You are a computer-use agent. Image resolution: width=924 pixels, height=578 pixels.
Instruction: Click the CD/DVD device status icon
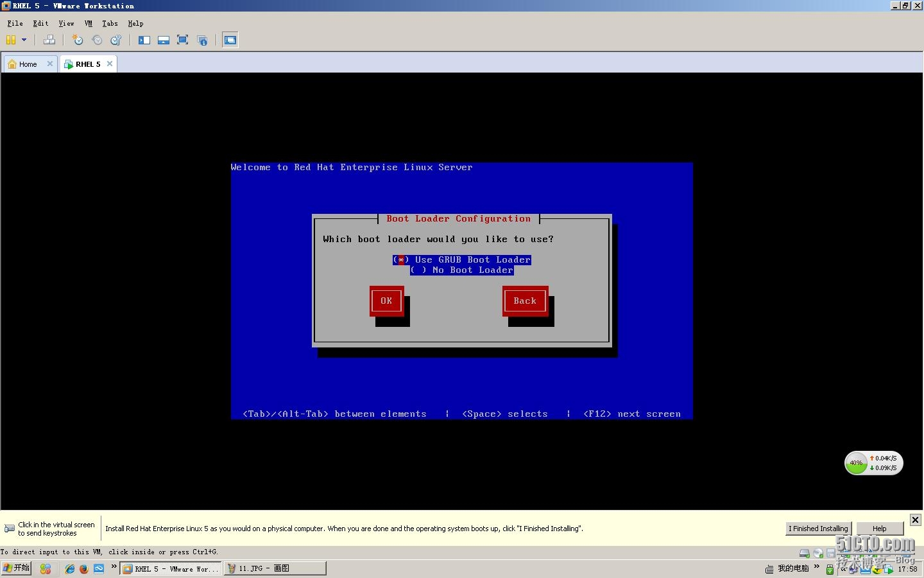818,553
